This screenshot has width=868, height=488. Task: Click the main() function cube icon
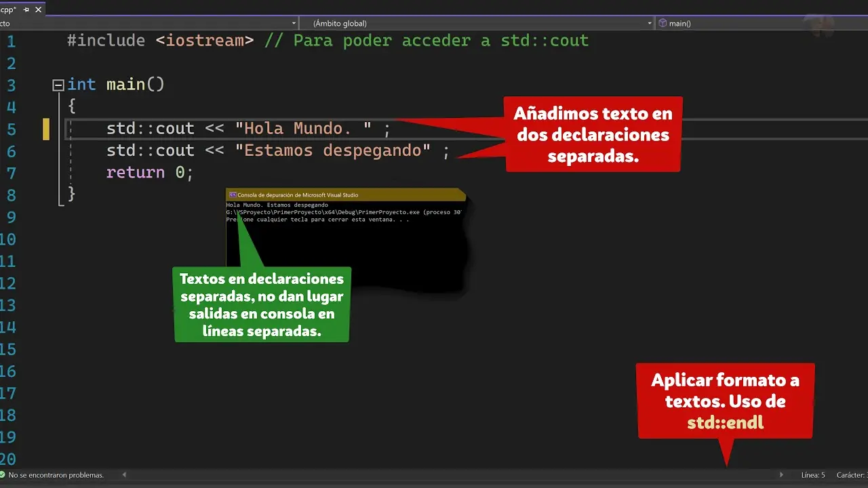point(663,23)
